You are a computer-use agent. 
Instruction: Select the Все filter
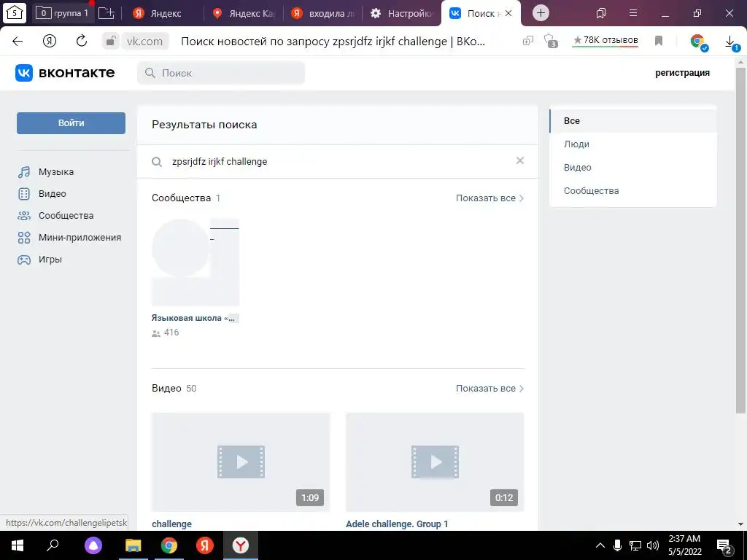pyautogui.click(x=633, y=121)
